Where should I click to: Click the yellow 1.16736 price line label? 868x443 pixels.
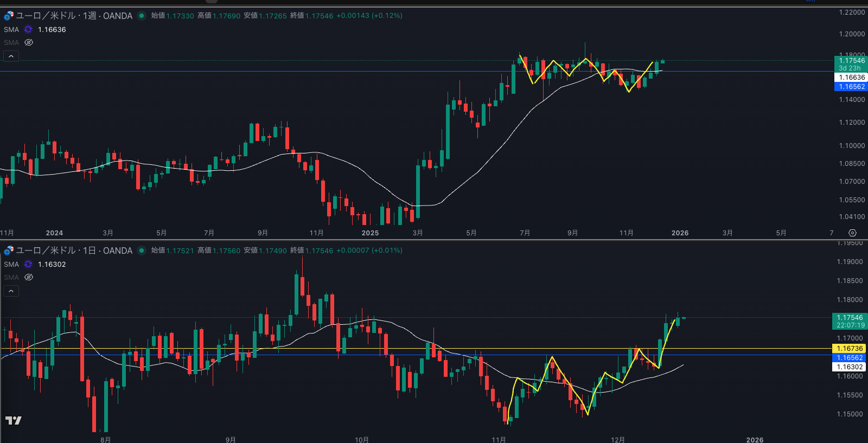click(850, 349)
